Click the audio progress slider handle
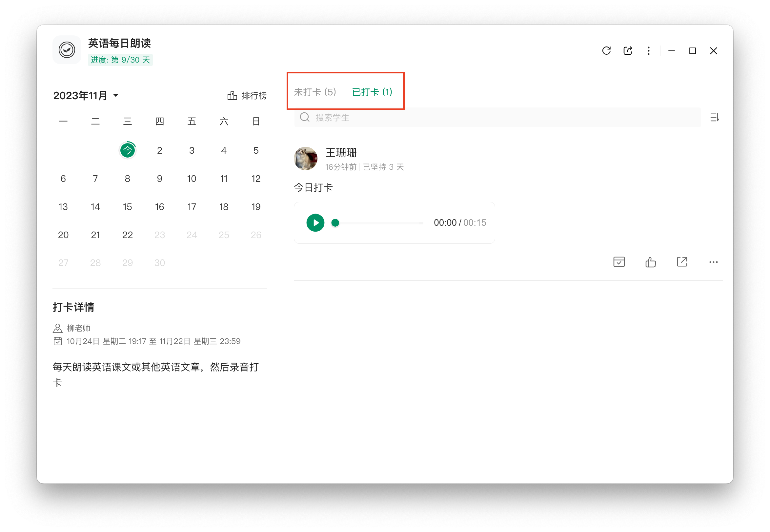Screen dimensions: 770x532 coord(335,223)
